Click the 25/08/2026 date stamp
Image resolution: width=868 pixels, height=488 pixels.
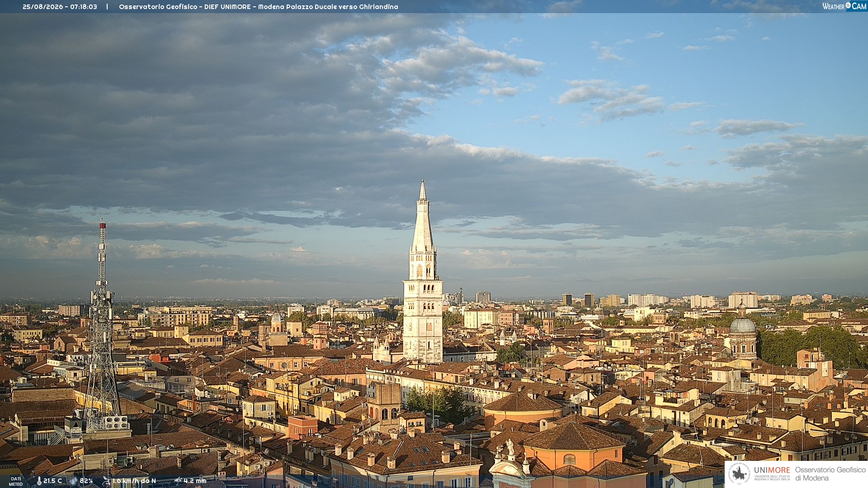coord(43,7)
